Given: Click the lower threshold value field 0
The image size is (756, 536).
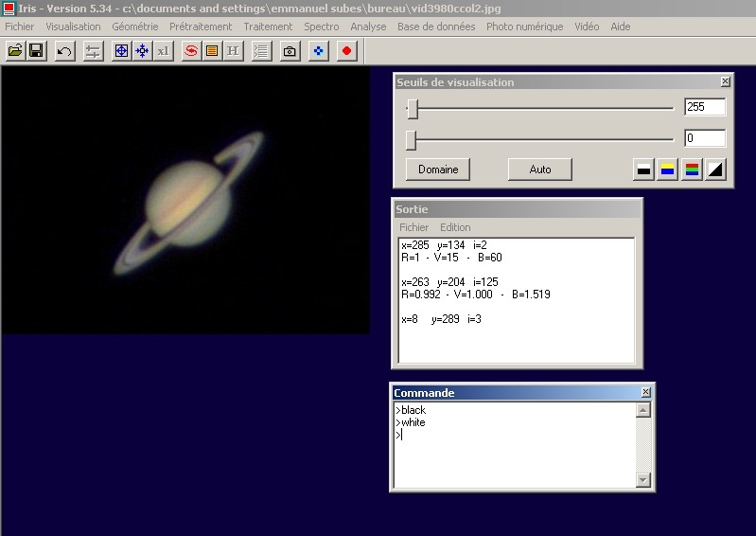Looking at the screenshot, I should tap(705, 138).
